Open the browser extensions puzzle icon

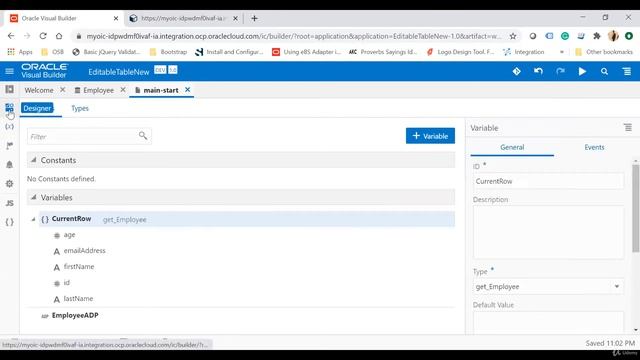[x=597, y=36]
